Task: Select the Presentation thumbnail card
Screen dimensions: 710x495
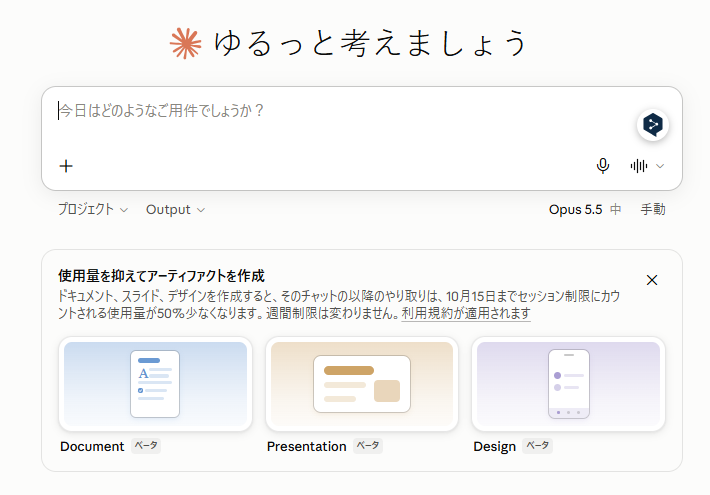Action: (x=362, y=384)
